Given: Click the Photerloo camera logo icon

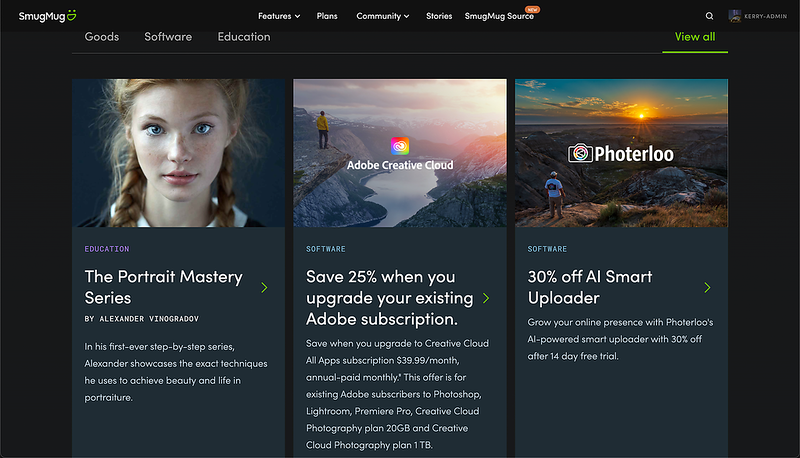Looking at the screenshot, I should tap(581, 152).
